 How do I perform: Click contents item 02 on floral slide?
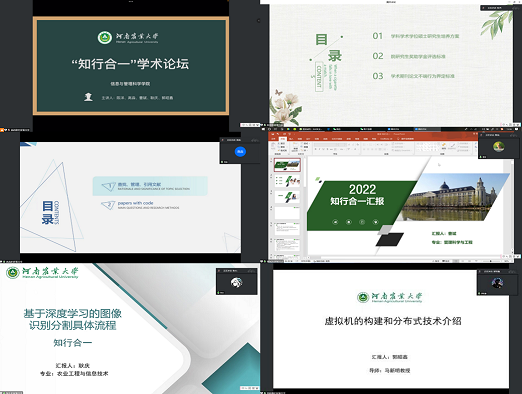click(409, 56)
